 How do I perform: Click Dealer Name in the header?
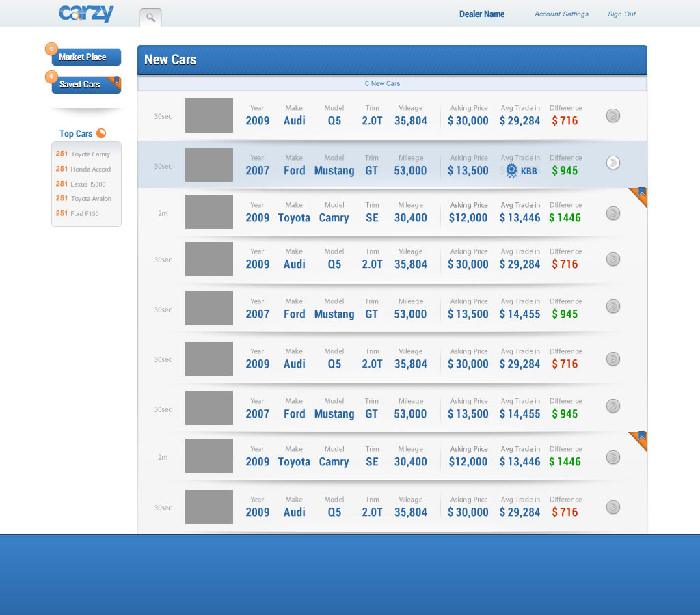(482, 14)
